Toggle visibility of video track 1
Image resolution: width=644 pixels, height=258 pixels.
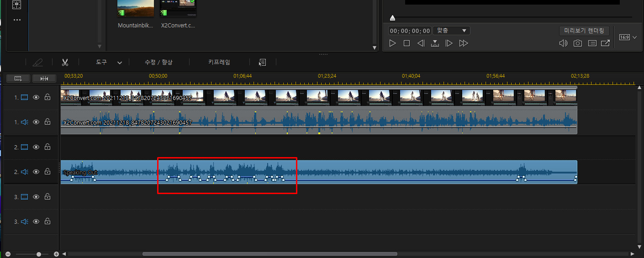pyautogui.click(x=36, y=97)
